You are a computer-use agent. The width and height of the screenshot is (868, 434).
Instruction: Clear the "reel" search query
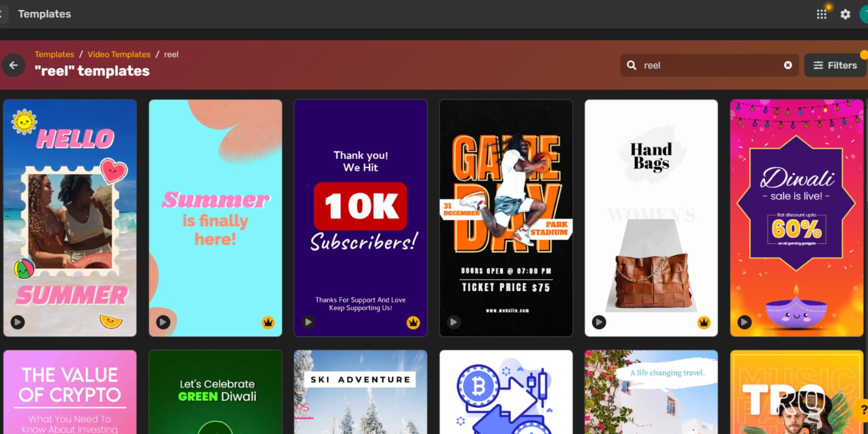pos(788,65)
